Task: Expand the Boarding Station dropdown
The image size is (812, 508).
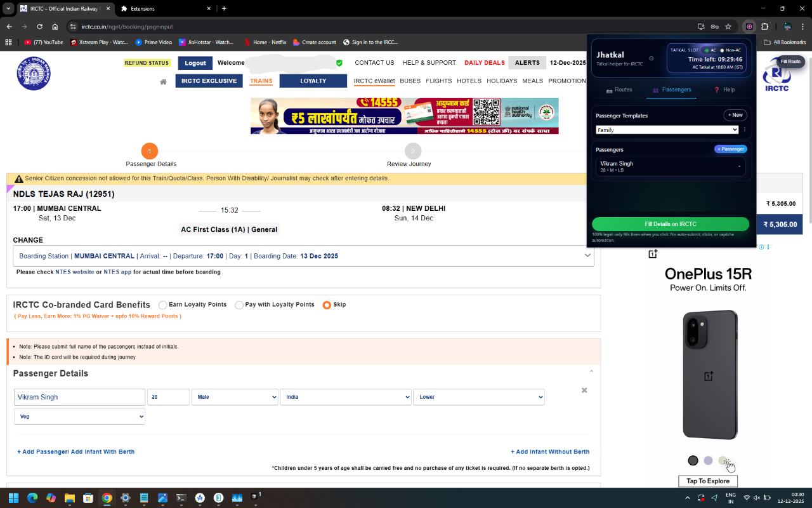Action: coord(303,256)
